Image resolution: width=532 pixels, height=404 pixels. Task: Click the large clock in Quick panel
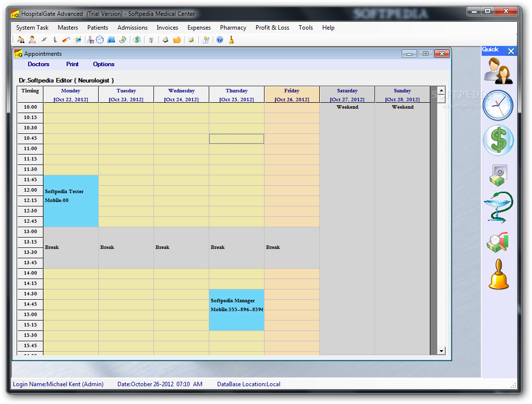(x=498, y=105)
